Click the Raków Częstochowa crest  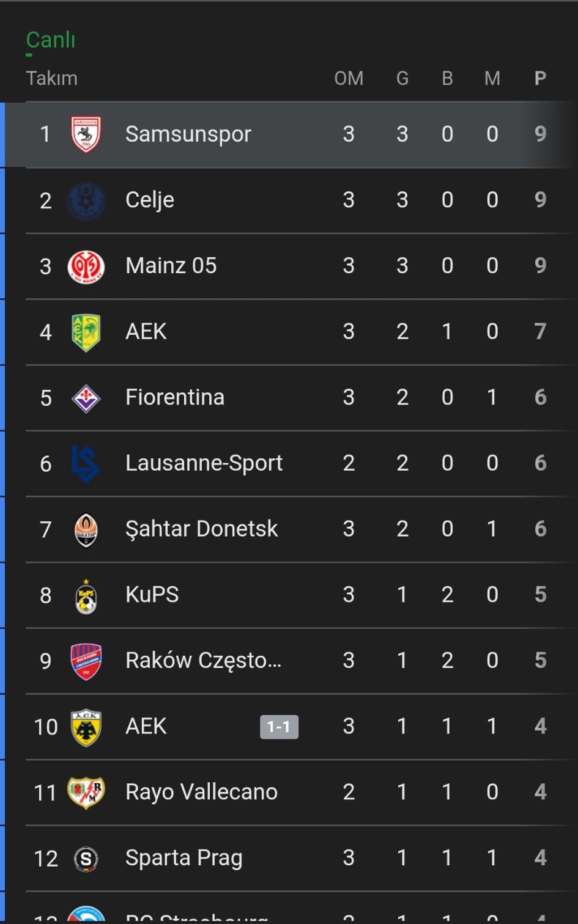pyautogui.click(x=86, y=661)
